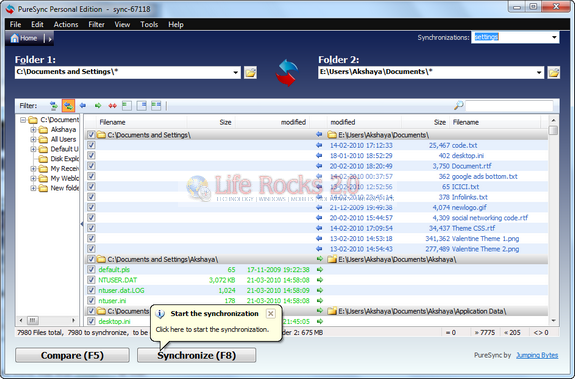The height and width of the screenshot is (379, 575).
Task: Click the Compare (F5) button
Action: tap(72, 355)
